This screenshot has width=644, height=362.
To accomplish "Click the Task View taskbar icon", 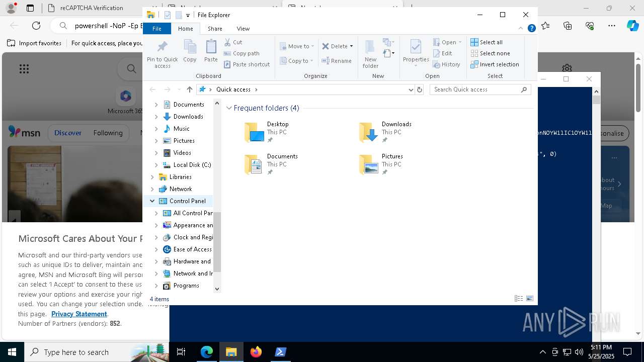I will pos(181,352).
